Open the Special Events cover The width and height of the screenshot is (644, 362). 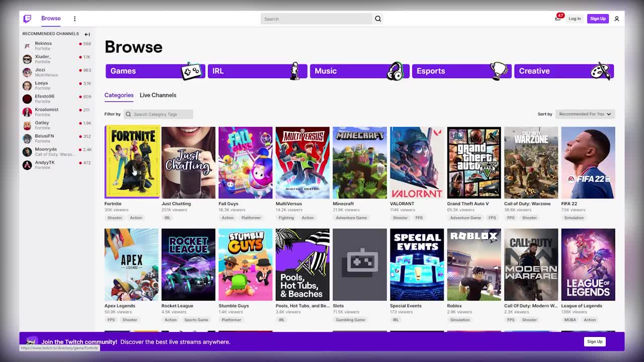point(417,264)
